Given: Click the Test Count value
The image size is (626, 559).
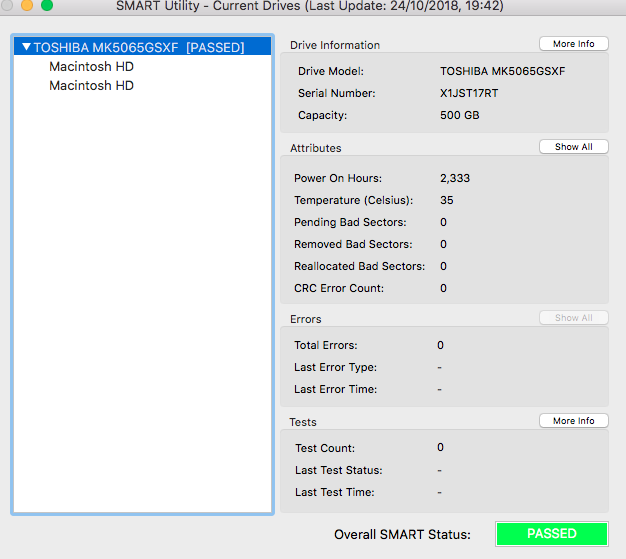Looking at the screenshot, I should tap(440, 447).
